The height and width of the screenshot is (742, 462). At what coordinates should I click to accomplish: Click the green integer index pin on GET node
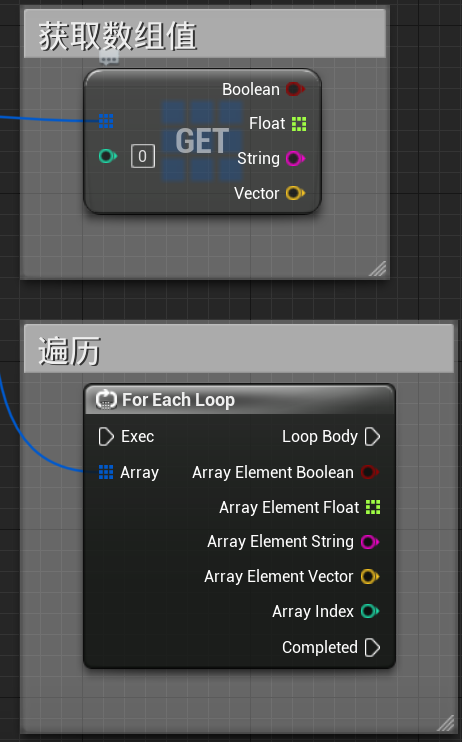[x=108, y=156]
